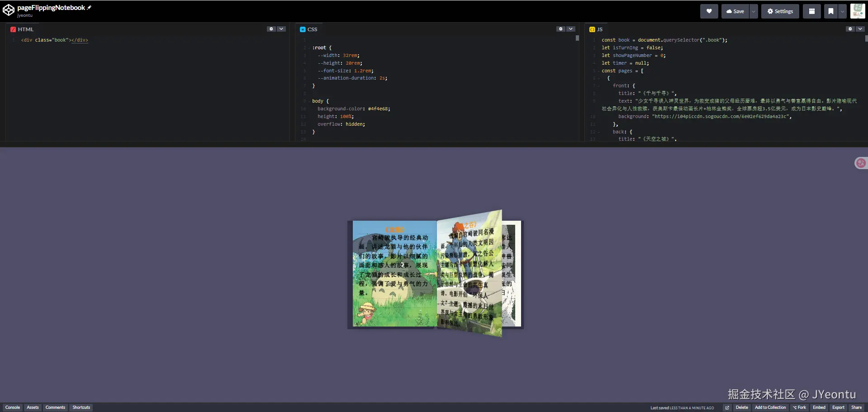868x412 pixels.
Task: Place cursor in the HTML div.book line
Action: point(55,40)
